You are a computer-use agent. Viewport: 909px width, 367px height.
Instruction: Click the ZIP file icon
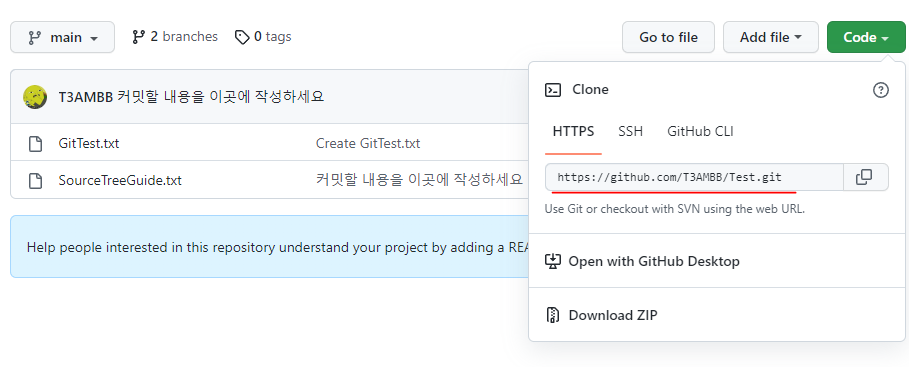point(553,315)
